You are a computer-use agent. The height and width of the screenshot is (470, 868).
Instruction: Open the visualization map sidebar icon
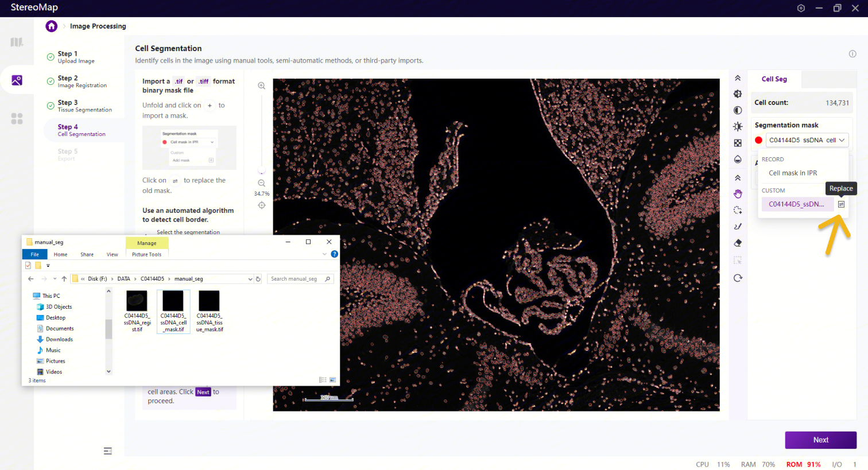(17, 42)
